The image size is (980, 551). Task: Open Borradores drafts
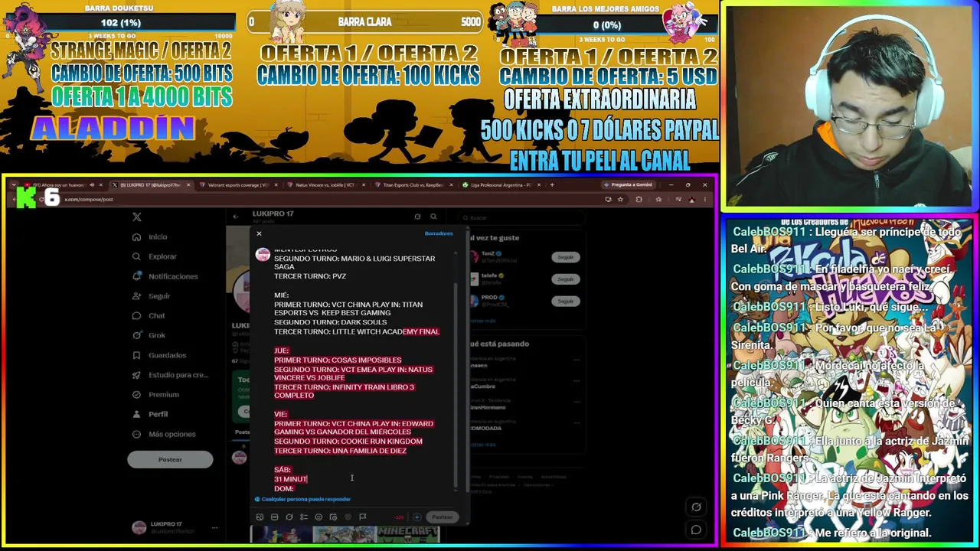pyautogui.click(x=439, y=233)
